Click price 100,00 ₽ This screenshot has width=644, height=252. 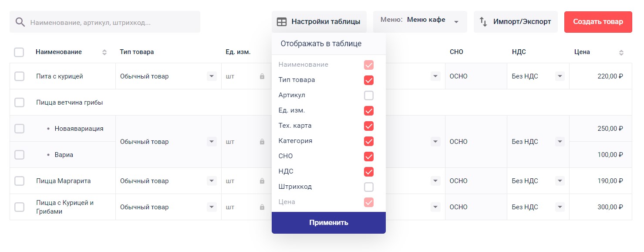click(610, 155)
